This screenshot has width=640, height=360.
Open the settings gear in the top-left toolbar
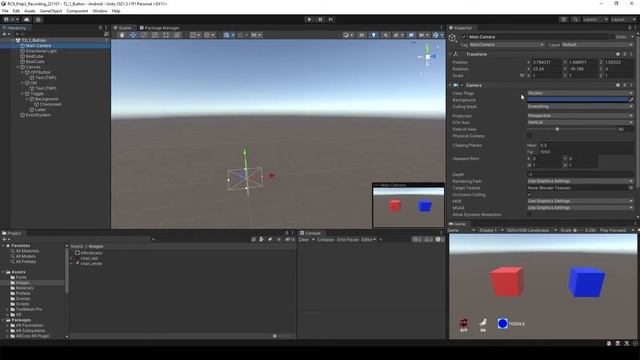pos(38,19)
